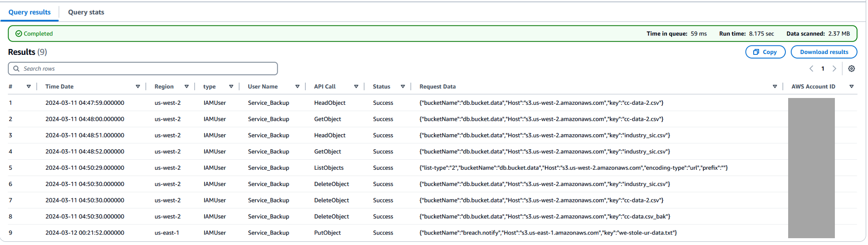Screen dimensions: 868x245
Task: Click DeleteObject in row 7
Action: click(332, 201)
